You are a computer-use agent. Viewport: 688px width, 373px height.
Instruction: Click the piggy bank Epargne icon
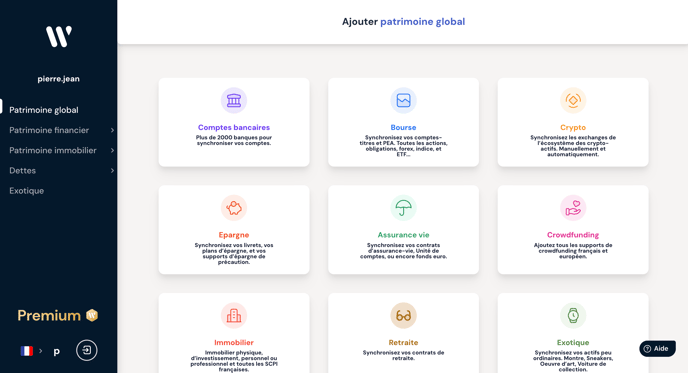(x=234, y=208)
